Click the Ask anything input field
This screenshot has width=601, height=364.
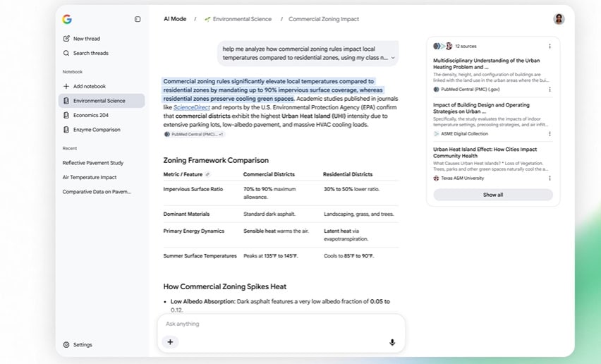click(281, 324)
